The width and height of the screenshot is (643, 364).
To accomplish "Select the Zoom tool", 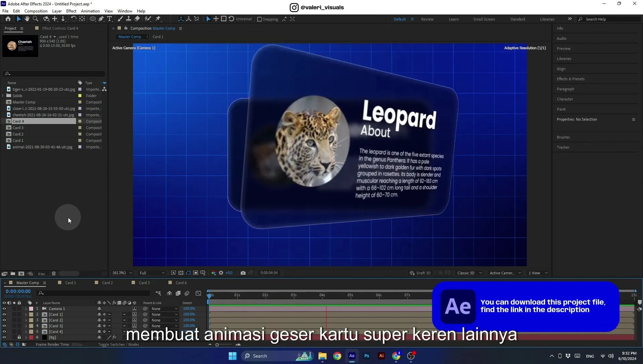I will click(35, 19).
